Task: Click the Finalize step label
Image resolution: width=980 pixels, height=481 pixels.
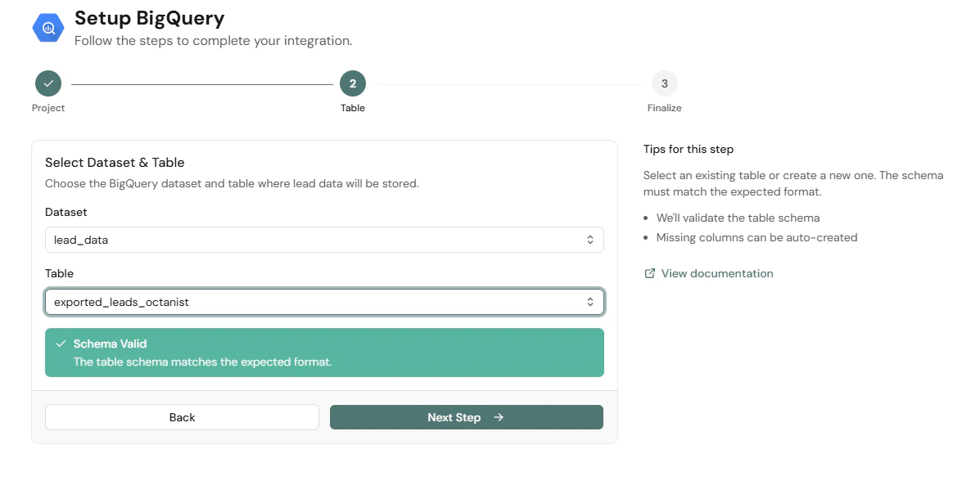Action: pos(664,108)
